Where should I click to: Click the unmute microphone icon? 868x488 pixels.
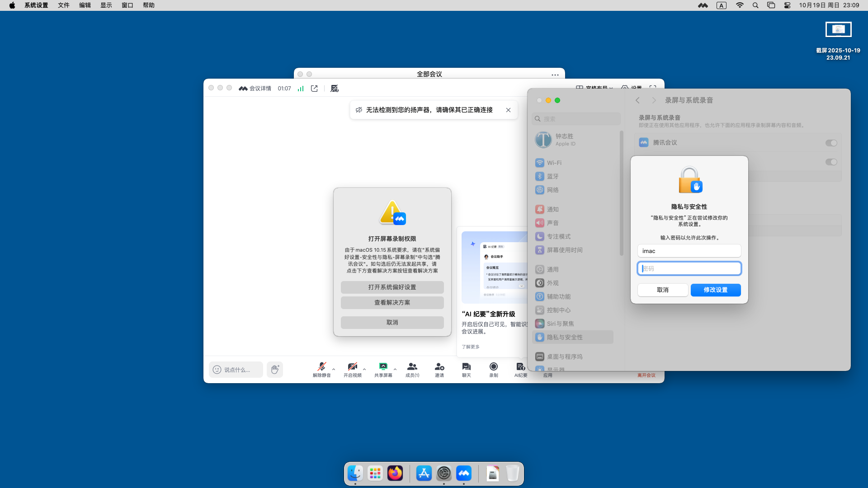coord(321,366)
